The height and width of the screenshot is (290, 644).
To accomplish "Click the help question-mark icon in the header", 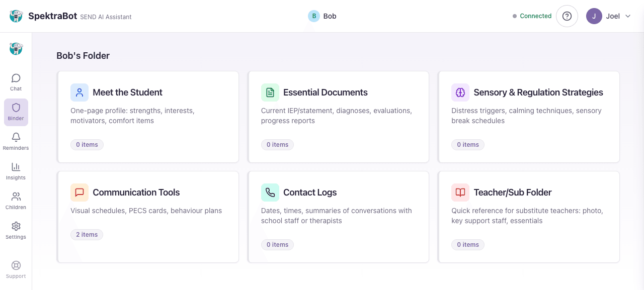I will click(x=567, y=16).
